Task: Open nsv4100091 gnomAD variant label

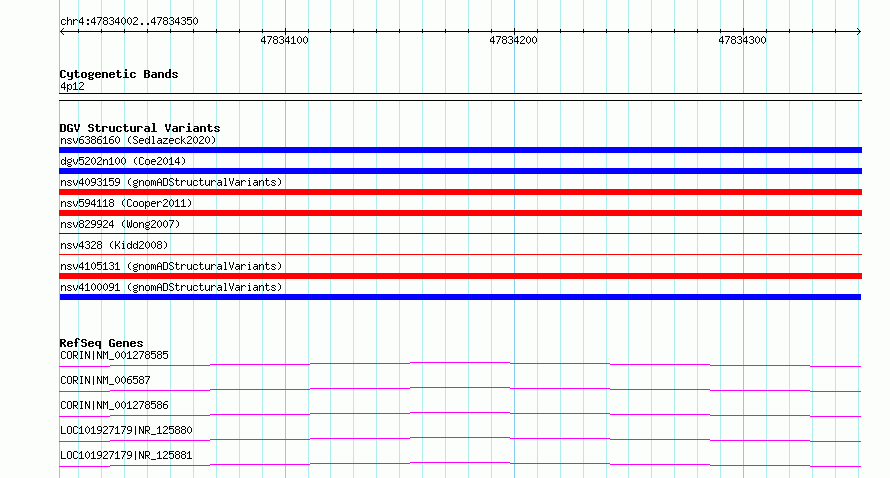Action: pyautogui.click(x=171, y=287)
